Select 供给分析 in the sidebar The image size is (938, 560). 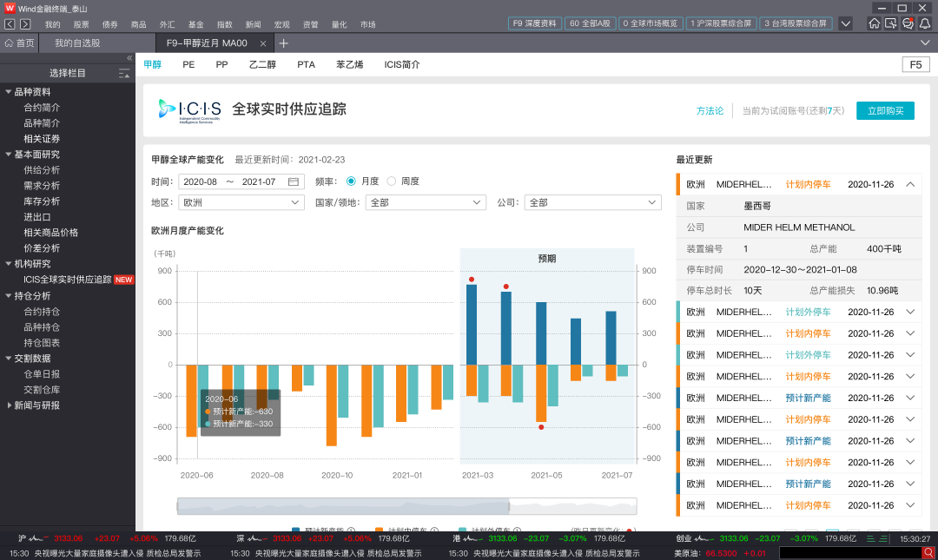(42, 170)
